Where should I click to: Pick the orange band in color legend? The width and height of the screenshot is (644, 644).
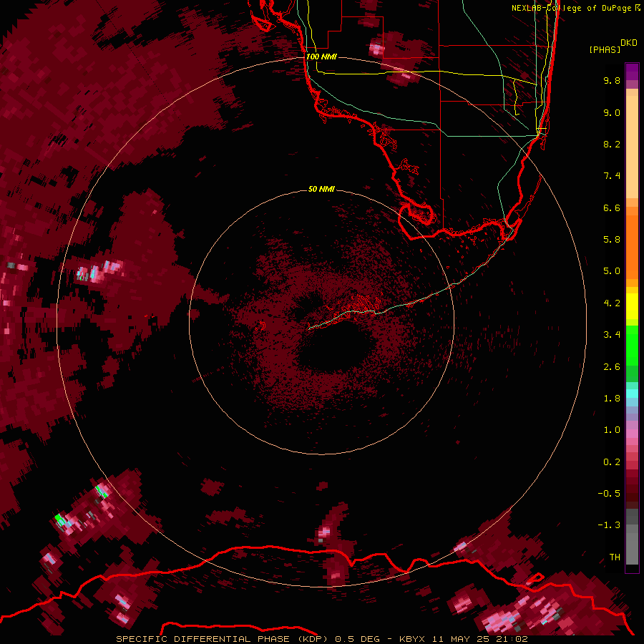point(632,246)
